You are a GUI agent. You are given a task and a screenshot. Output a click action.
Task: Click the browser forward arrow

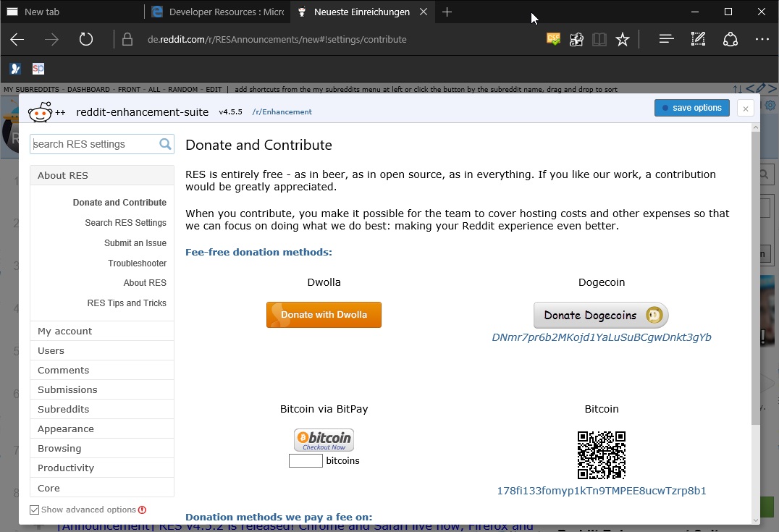coord(51,39)
